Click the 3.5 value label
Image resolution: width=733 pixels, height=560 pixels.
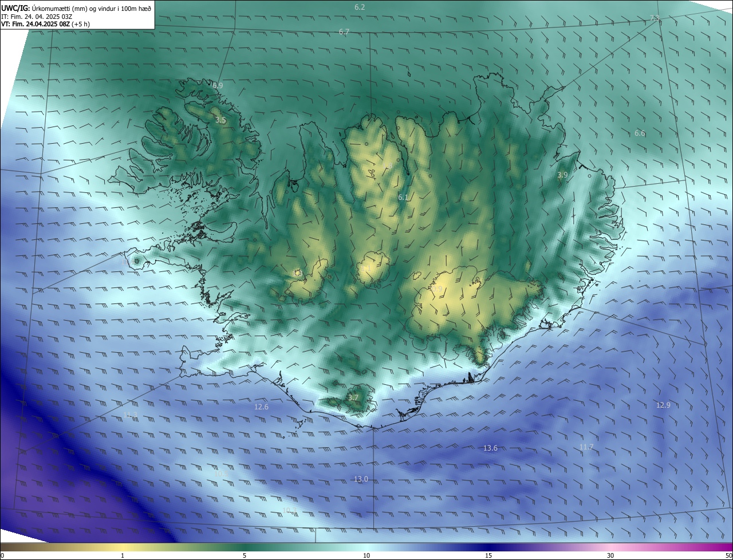[220, 121]
